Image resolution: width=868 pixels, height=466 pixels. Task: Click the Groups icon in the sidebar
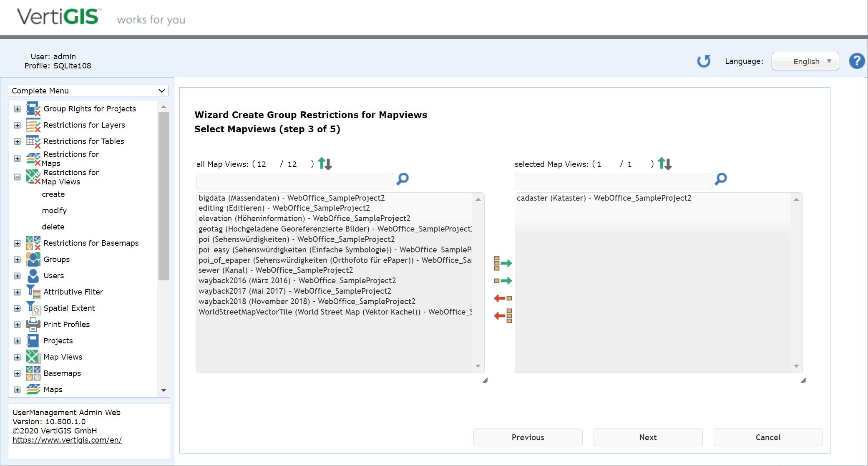pos(33,259)
